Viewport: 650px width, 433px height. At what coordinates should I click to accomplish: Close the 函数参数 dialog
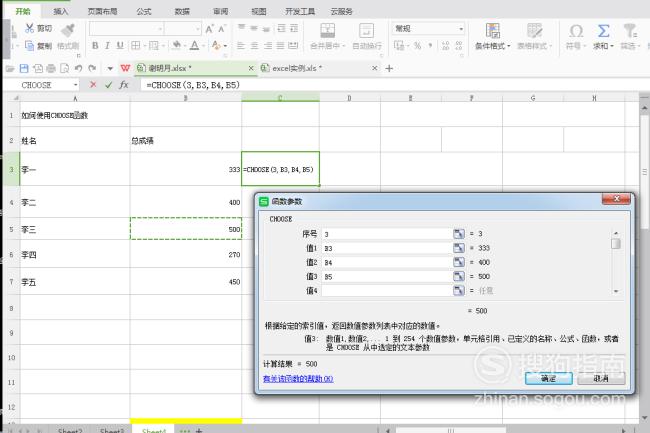[616, 199]
